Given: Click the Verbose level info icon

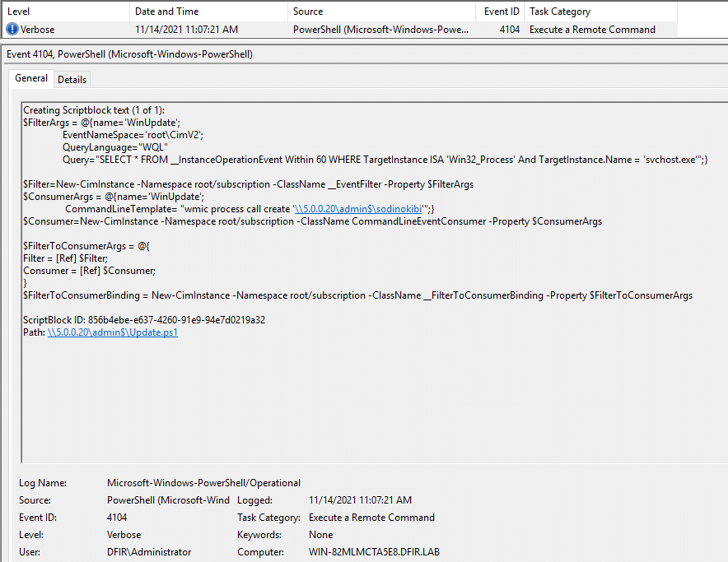Looking at the screenshot, I should [12, 30].
